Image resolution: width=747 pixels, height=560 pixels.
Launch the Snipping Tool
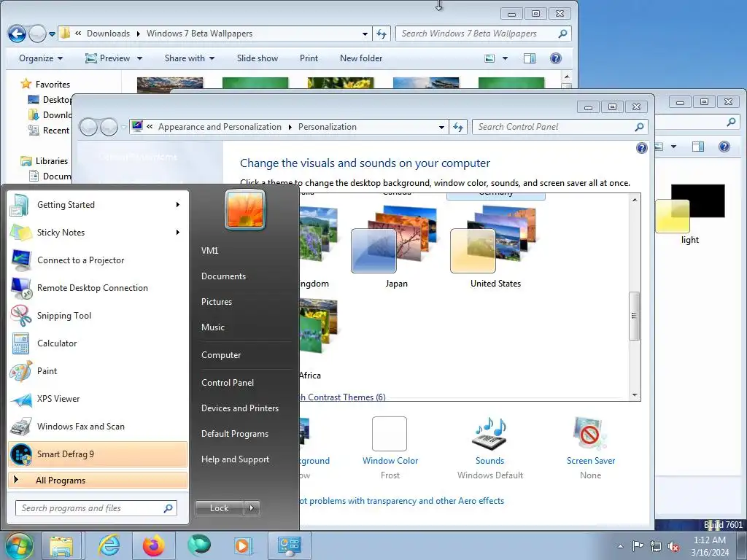pos(98,315)
